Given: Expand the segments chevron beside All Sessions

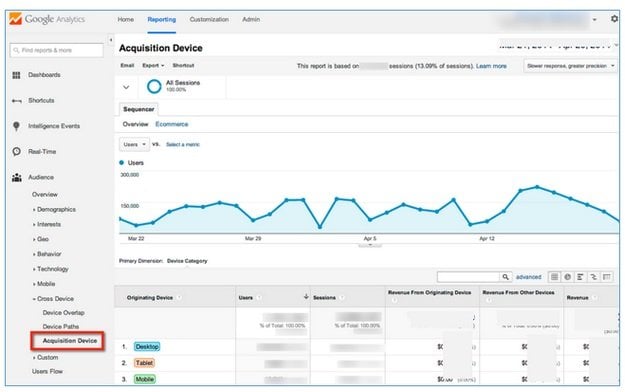Looking at the screenshot, I should click(126, 87).
